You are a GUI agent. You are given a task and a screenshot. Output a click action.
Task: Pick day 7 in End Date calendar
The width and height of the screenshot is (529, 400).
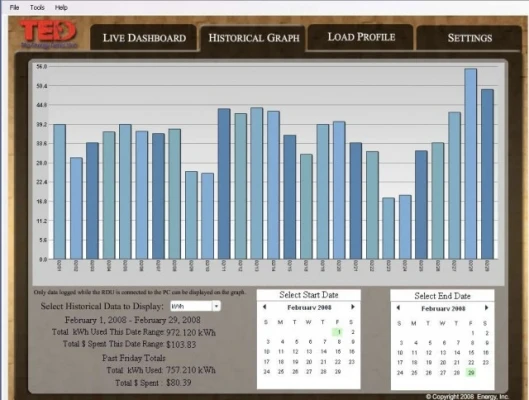[x=458, y=343]
